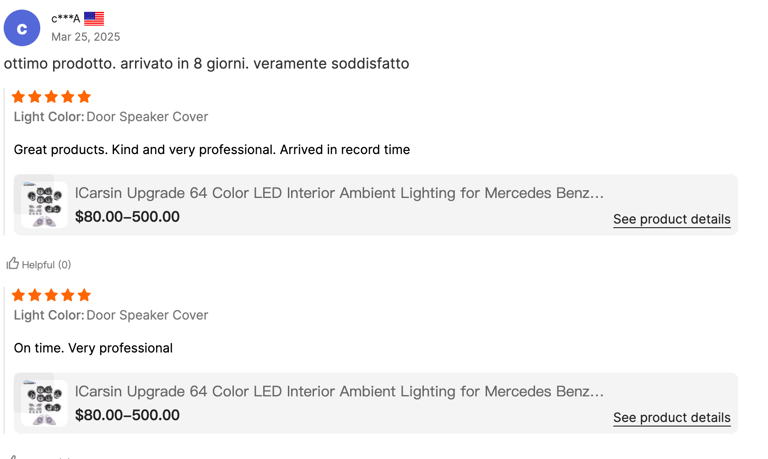Image resolution: width=768 pixels, height=459 pixels.
Task: Click the $80.00–500.00 price in the second review
Action: pyautogui.click(x=127, y=415)
